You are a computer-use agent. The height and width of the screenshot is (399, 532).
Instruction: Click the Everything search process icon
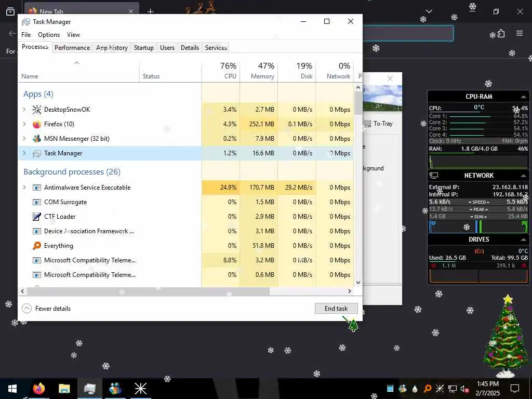click(x=37, y=246)
